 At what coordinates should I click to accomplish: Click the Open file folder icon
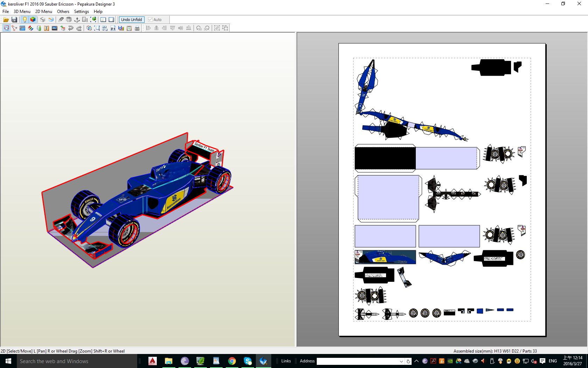[x=6, y=20]
